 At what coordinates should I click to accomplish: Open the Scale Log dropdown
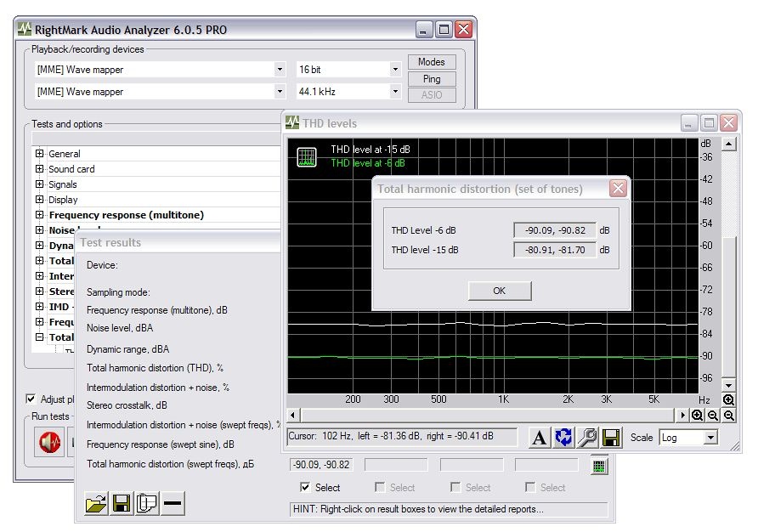[x=710, y=438]
